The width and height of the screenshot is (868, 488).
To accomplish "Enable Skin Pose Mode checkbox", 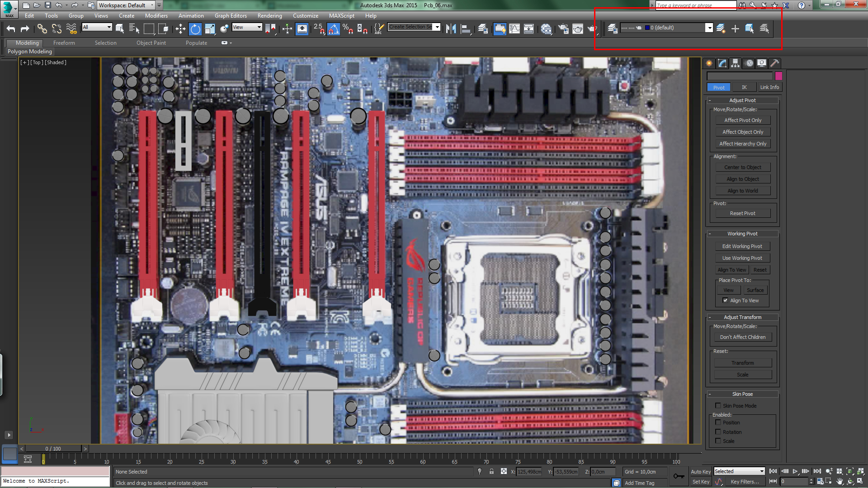I will point(718,406).
